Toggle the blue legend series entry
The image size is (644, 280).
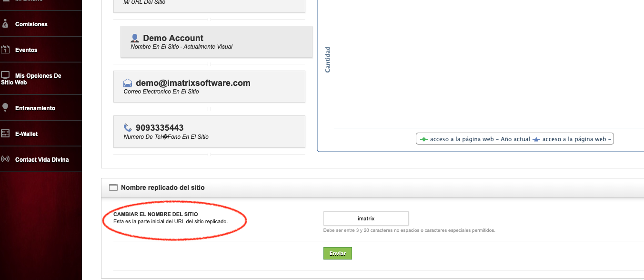click(x=573, y=139)
